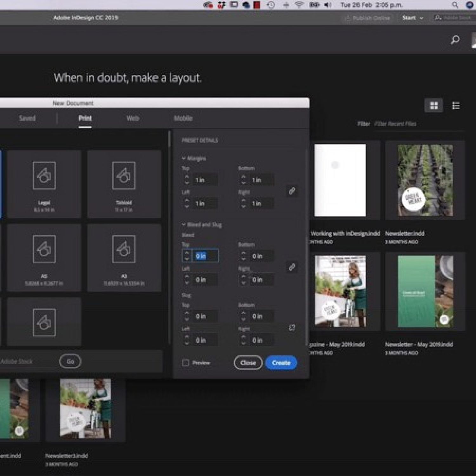
Task: Click the Close button in dialog
Action: tap(248, 363)
